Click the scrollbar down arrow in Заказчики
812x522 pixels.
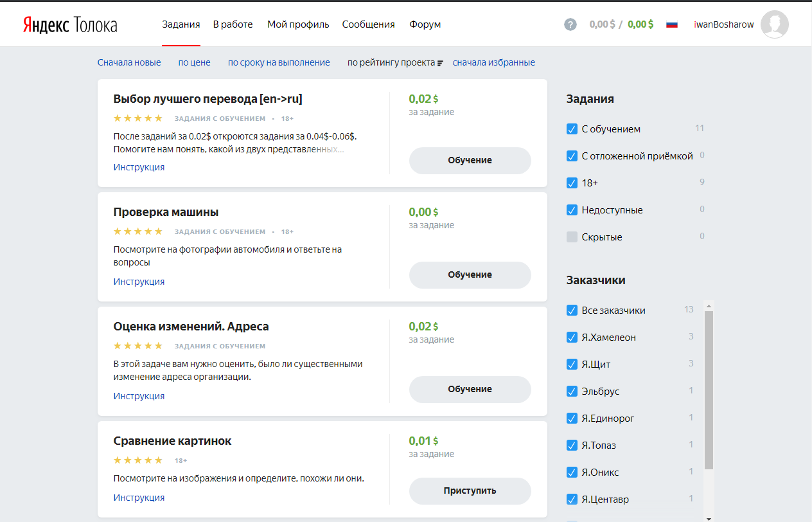point(709,517)
